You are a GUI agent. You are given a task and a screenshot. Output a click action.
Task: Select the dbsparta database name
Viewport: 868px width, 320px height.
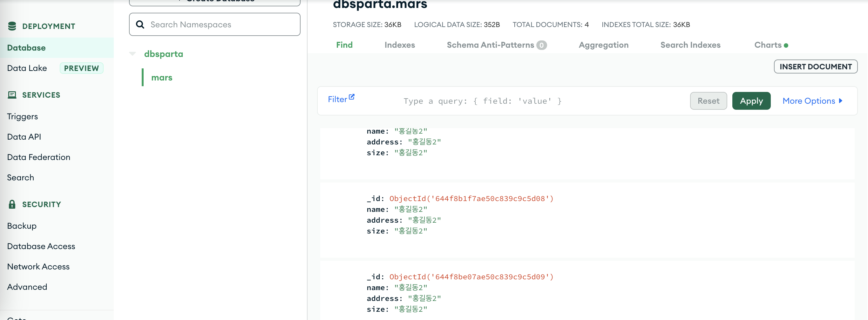163,54
